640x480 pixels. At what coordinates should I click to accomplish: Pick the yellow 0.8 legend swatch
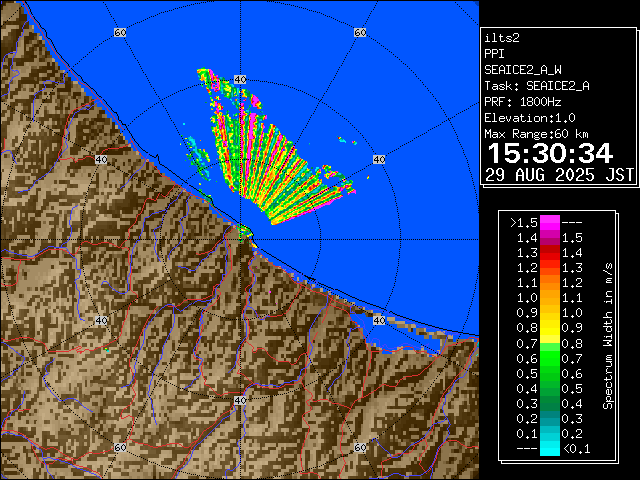[549, 327]
